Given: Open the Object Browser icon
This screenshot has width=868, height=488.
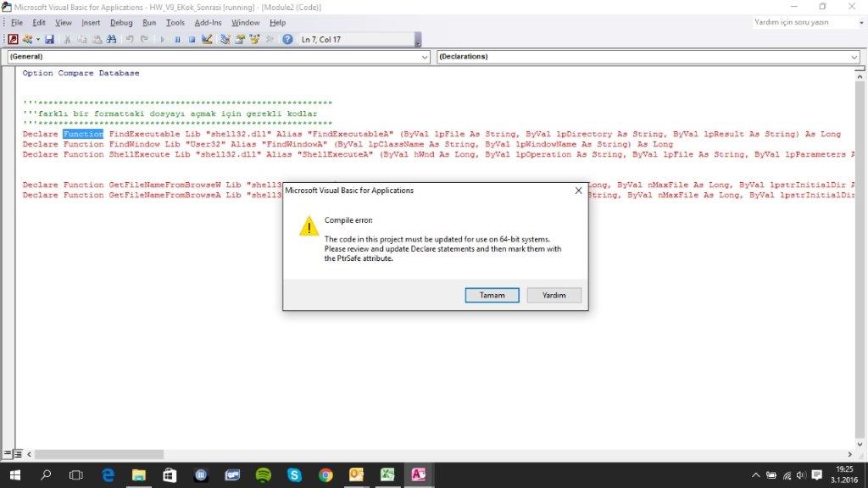Looking at the screenshot, I should coord(255,40).
